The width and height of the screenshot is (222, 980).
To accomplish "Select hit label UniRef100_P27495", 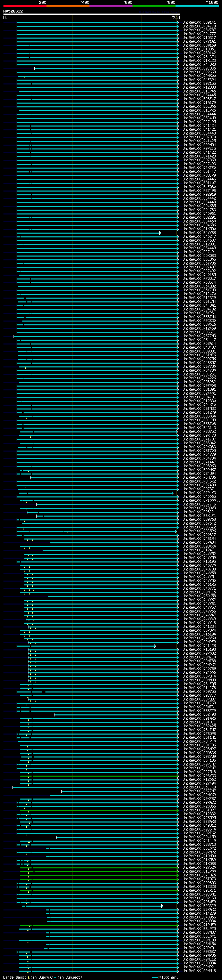I will [x=199, y=122].
